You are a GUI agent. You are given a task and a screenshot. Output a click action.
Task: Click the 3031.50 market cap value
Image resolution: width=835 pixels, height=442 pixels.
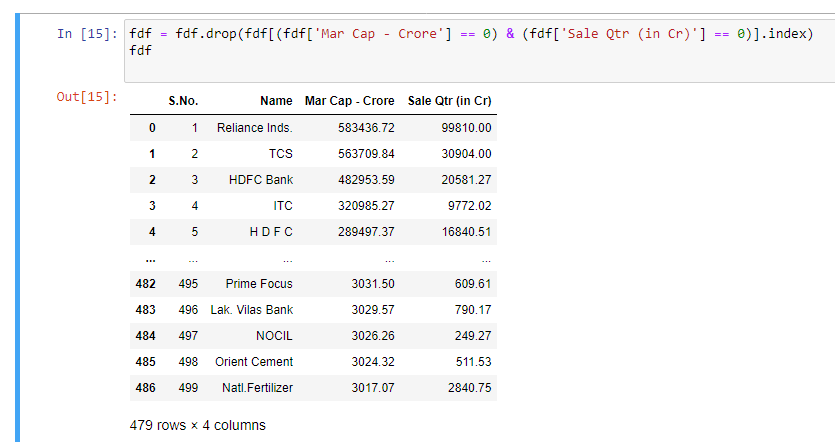pos(373,284)
